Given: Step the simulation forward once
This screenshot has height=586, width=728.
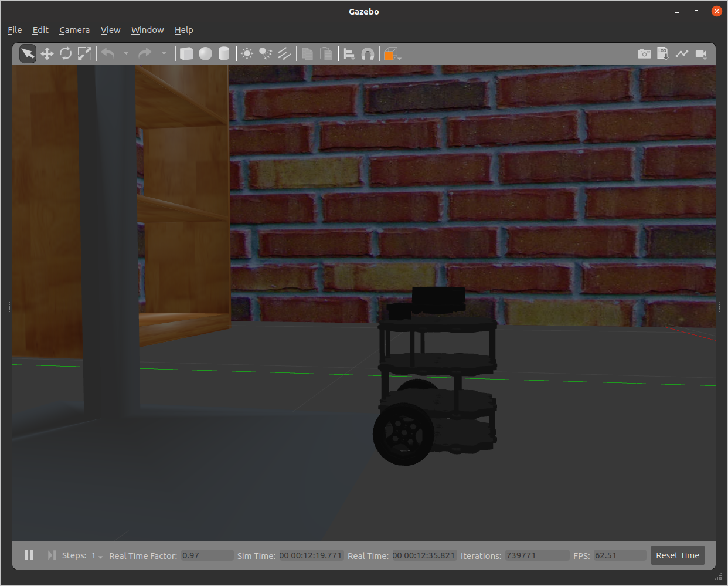Looking at the screenshot, I should tap(52, 555).
